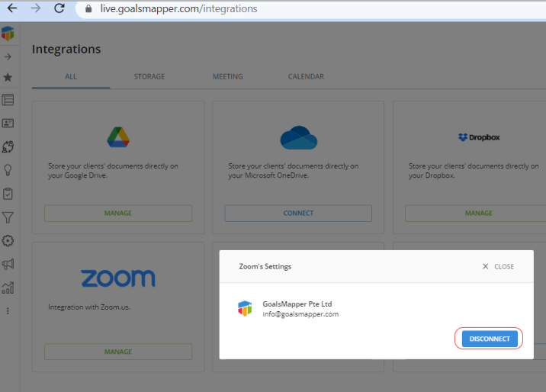The width and height of the screenshot is (546, 392).
Task: Manage the Zoom integration
Action: (x=118, y=352)
